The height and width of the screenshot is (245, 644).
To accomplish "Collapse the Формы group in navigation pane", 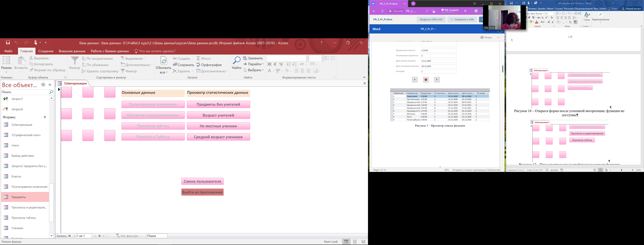I will (45, 117).
